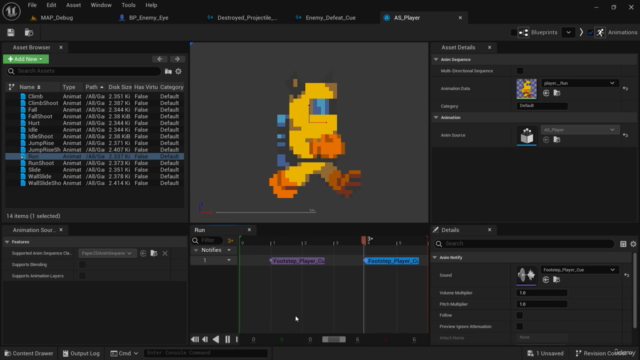The height and width of the screenshot is (360, 640).
Task: Open Notifies track options dropdown arrow
Action: pyautogui.click(x=229, y=250)
